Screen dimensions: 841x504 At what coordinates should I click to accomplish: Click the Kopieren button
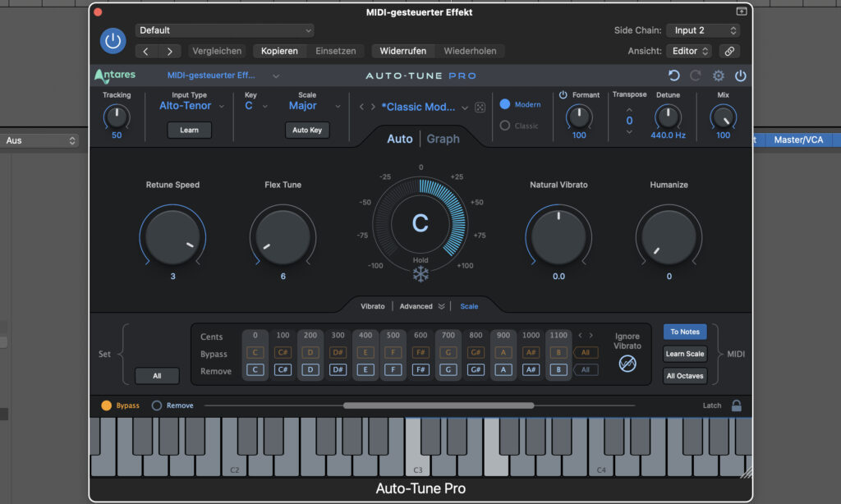pyautogui.click(x=279, y=51)
